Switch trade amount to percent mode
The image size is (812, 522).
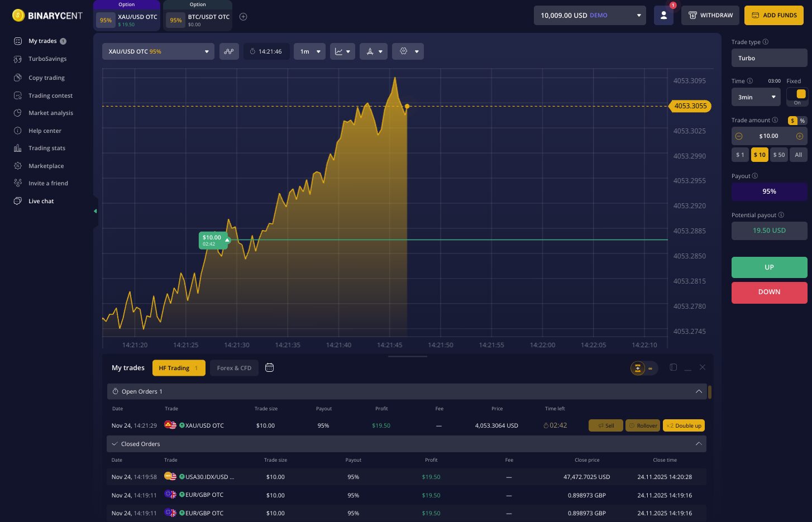pos(803,121)
